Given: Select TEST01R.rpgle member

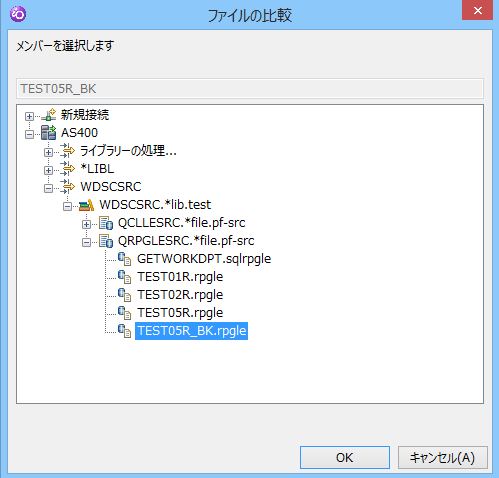Looking at the screenshot, I should point(180,277).
